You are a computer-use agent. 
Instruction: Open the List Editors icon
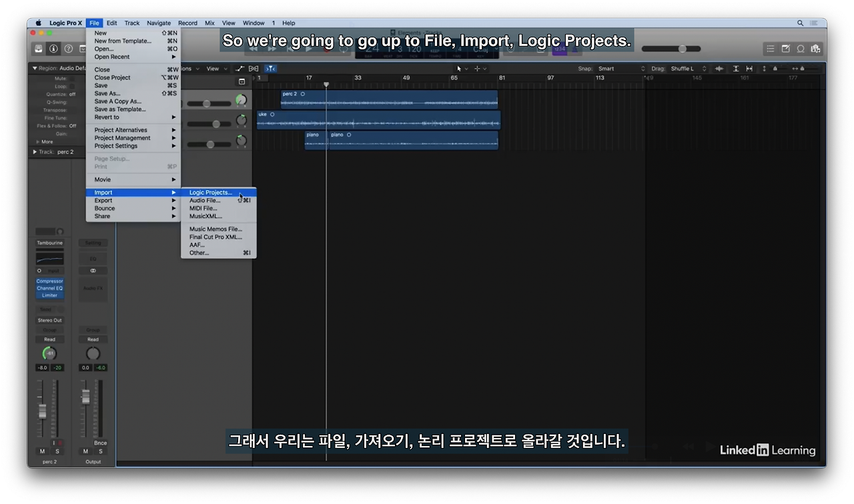(771, 49)
